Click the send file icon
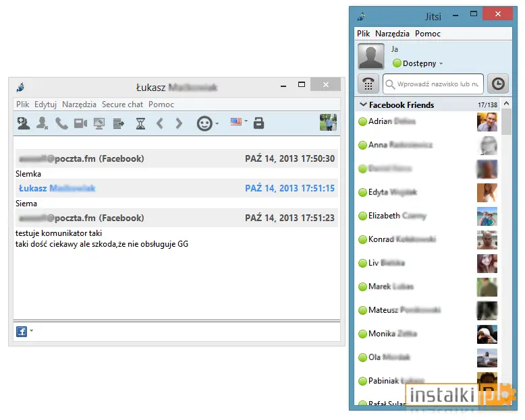The height and width of the screenshot is (420, 525). (119, 124)
